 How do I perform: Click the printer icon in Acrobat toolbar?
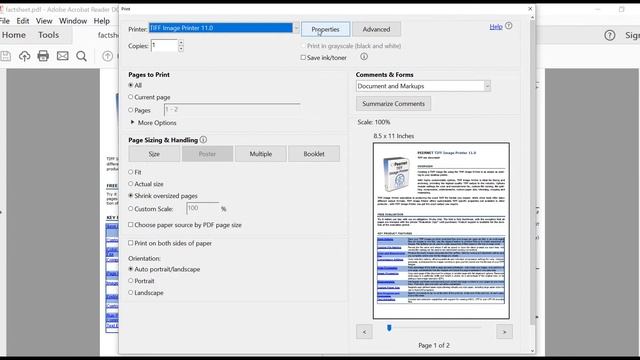coord(43,56)
